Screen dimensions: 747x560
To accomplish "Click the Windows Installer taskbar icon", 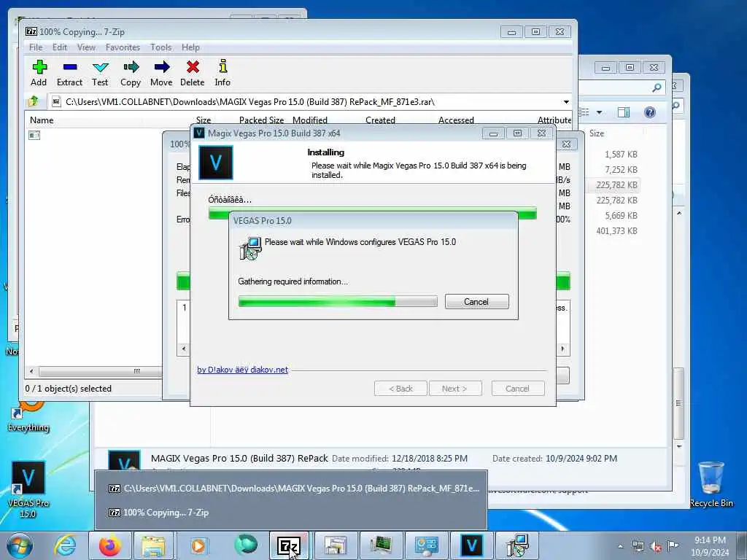I will (x=517, y=545).
